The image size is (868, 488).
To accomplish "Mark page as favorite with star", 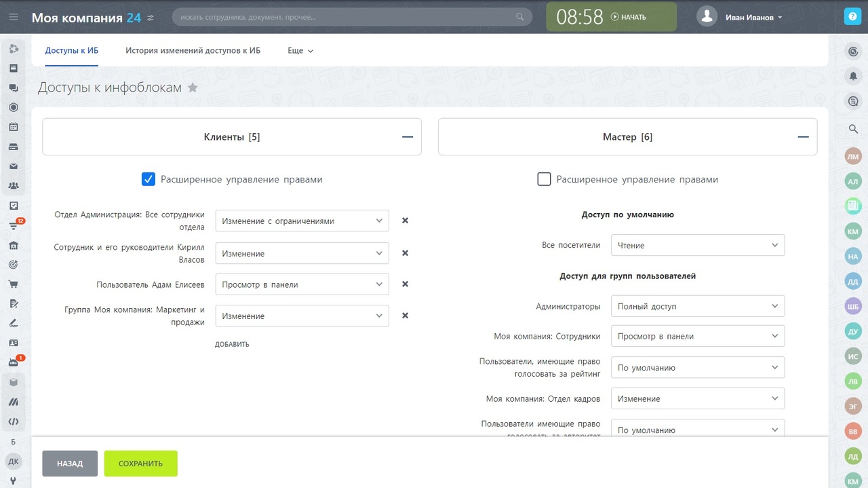I will pos(193,88).
